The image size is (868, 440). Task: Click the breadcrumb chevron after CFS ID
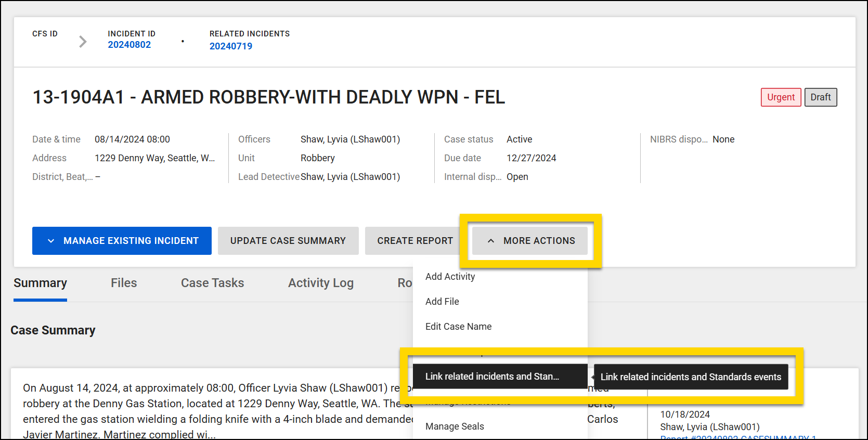coord(83,42)
